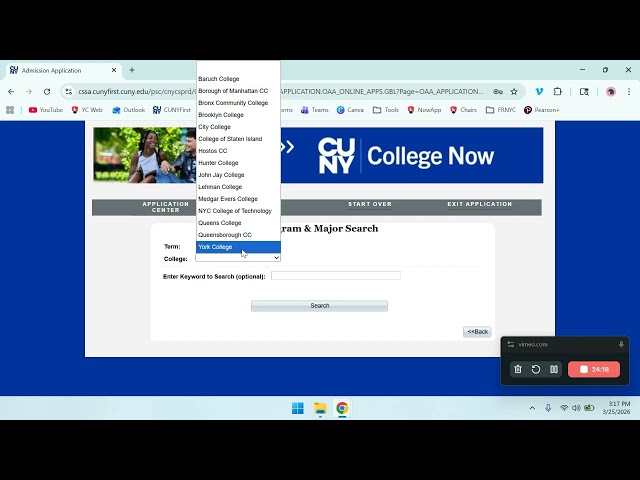Select College of Staten Island option
This screenshot has width=640, height=480.
pos(238,139)
